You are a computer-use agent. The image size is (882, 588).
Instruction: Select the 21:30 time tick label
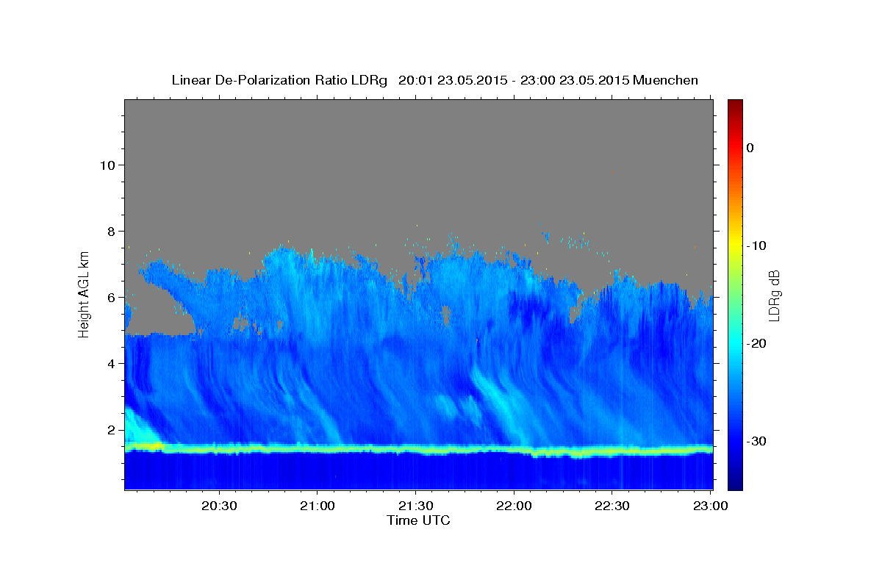tap(415, 506)
